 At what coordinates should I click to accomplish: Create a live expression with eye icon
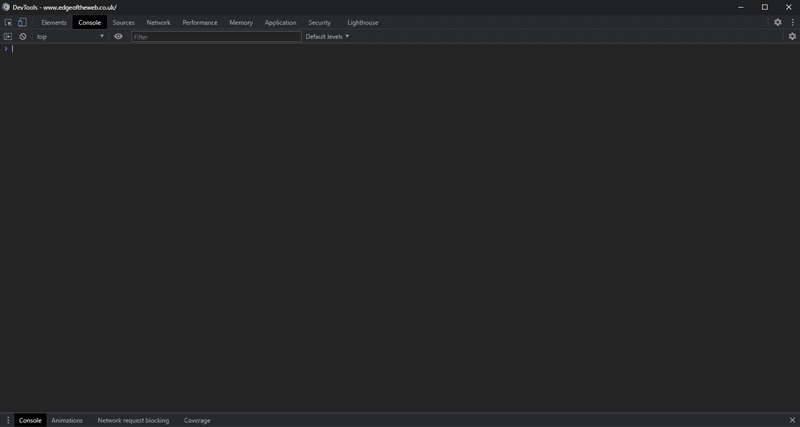coord(118,36)
